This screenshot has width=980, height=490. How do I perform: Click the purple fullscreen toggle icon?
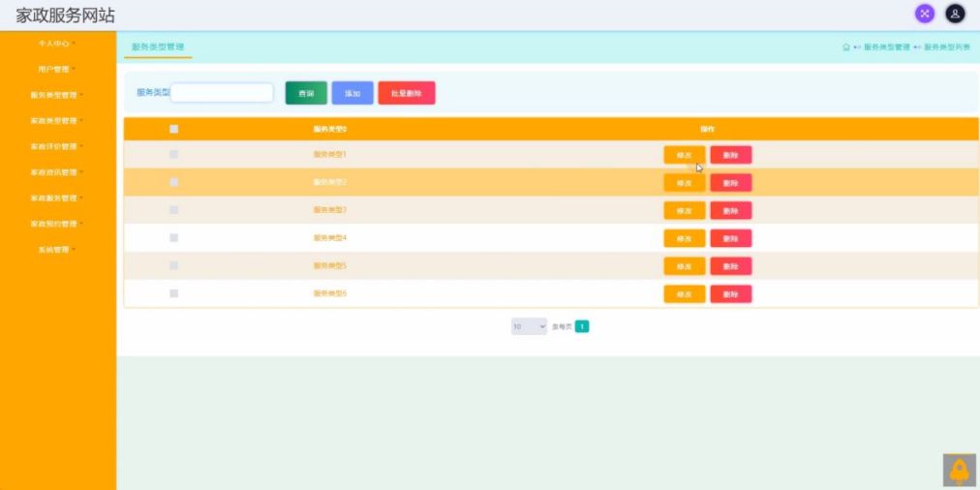pos(925,14)
